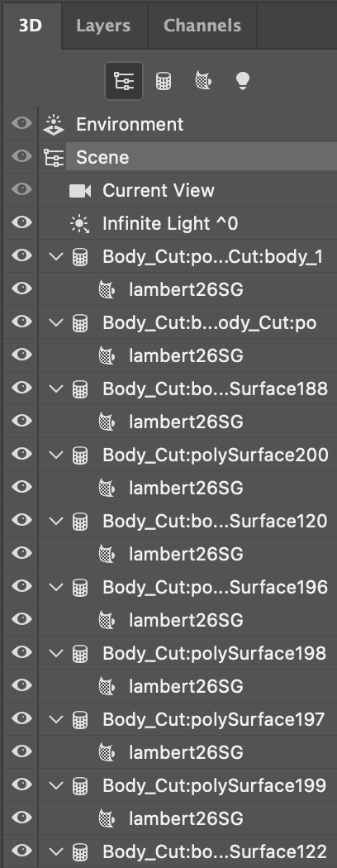This screenshot has height=868, width=337.
Task: Select the Current View item
Action: point(159,190)
